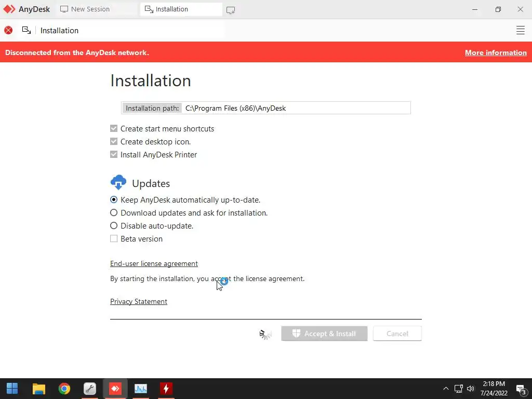This screenshot has width=532, height=399.
Task: Open the red lightning bolt app in taskbar
Action: coord(166,389)
